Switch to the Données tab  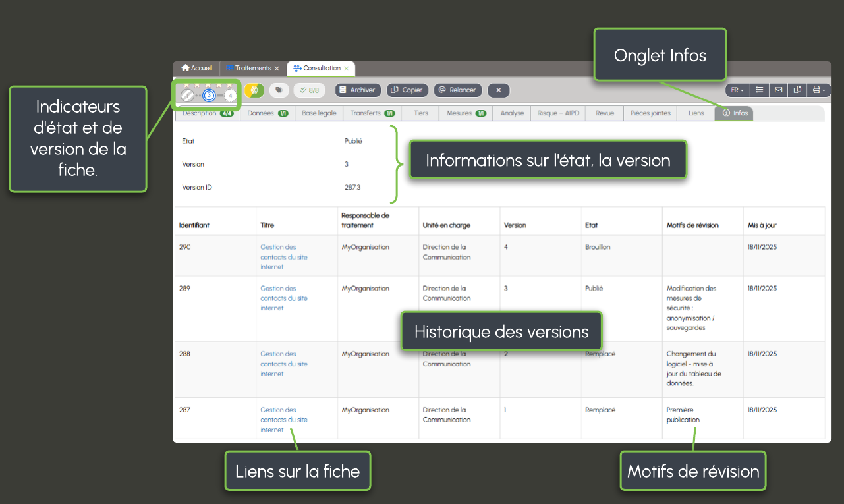(267, 113)
